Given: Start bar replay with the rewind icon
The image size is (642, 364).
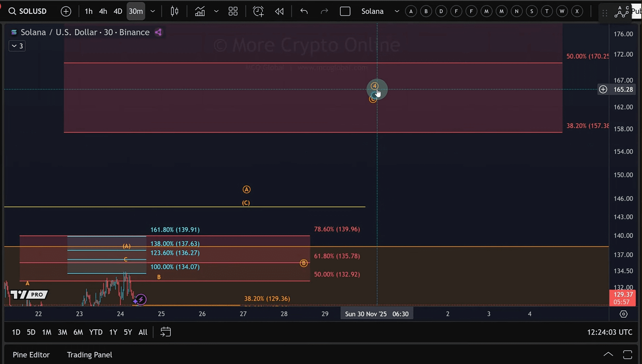Looking at the screenshot, I should tap(279, 11).
